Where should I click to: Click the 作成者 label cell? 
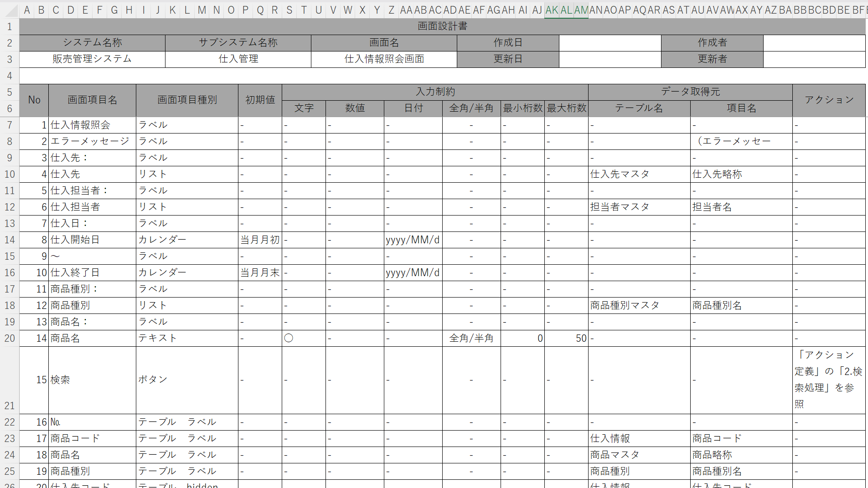click(712, 43)
